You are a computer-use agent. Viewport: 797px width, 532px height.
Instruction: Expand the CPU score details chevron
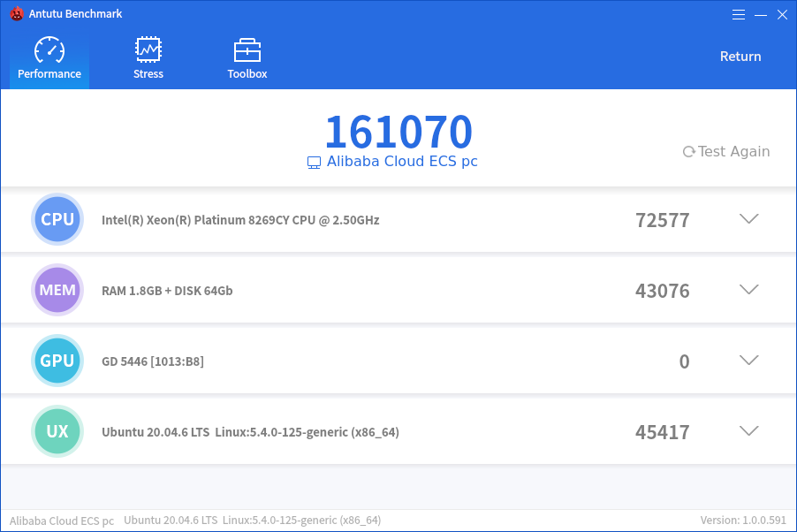[748, 218]
